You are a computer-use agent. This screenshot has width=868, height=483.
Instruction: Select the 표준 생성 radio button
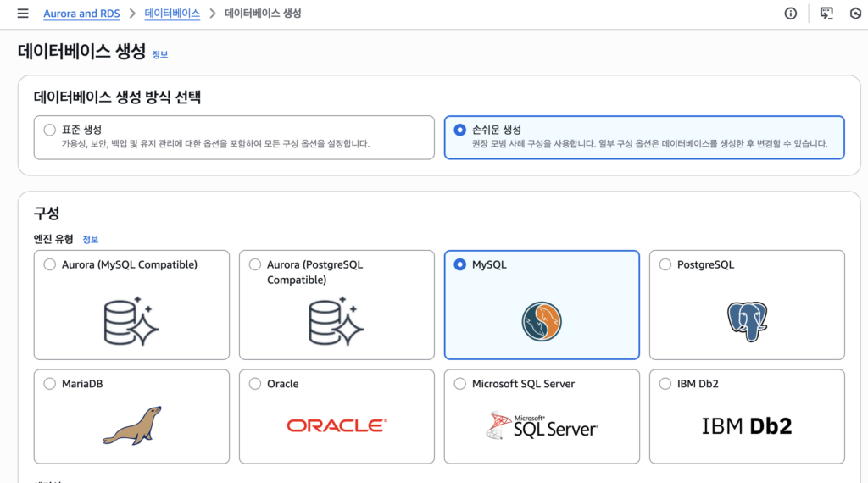click(49, 130)
